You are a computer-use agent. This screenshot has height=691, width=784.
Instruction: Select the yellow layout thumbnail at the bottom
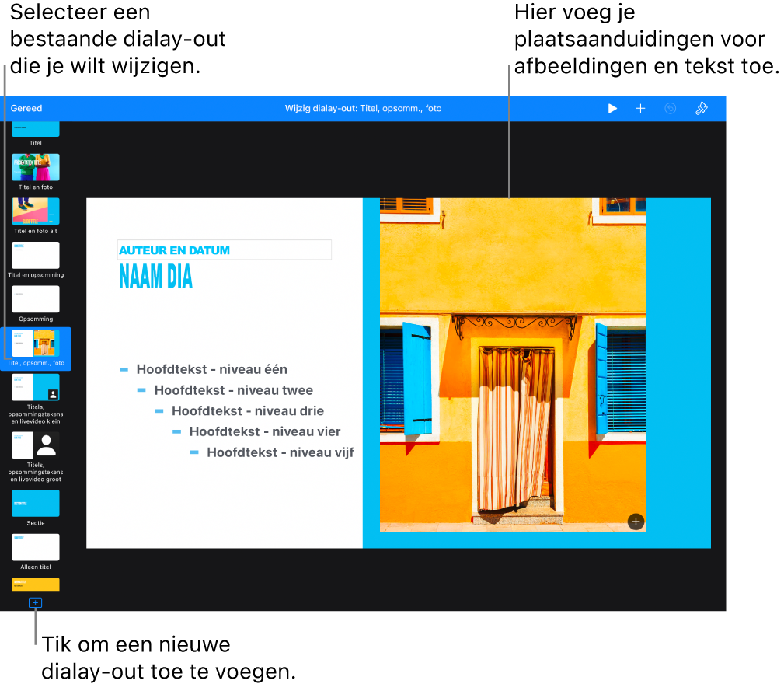[x=36, y=584]
